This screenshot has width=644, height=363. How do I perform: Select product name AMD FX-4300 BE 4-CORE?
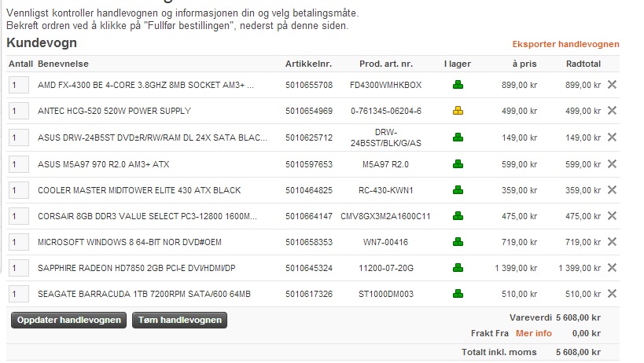pos(145,85)
